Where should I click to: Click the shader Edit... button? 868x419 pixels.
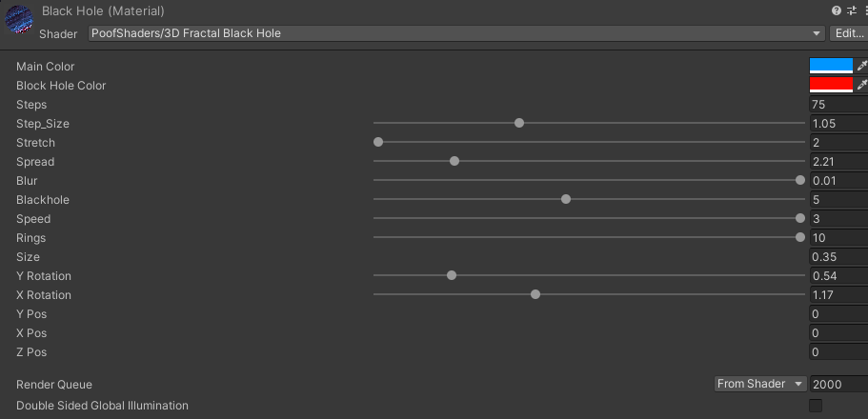click(848, 33)
